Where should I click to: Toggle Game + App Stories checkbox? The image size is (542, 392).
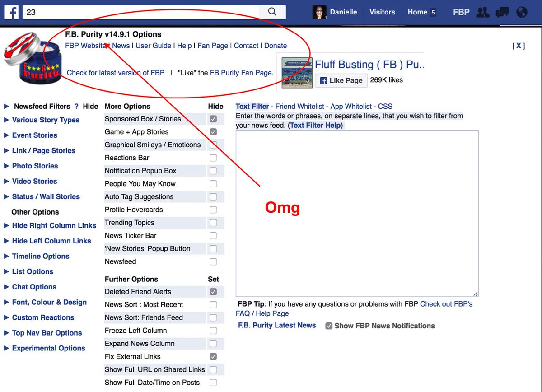[213, 132]
